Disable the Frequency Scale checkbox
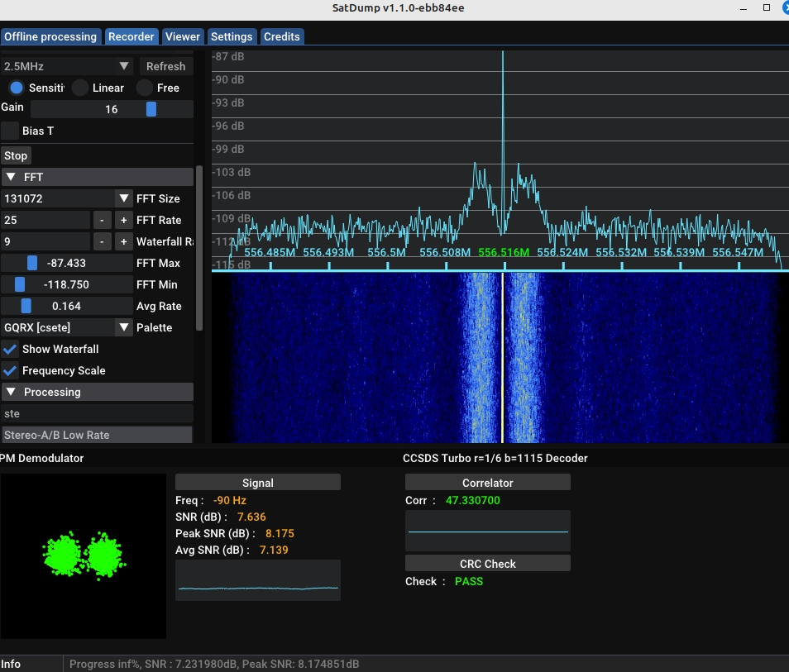The height and width of the screenshot is (672, 789). pos(10,370)
